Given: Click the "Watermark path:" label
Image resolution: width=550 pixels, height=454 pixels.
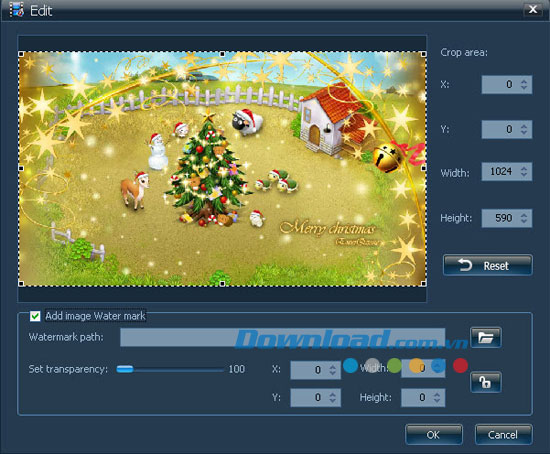Looking at the screenshot, I should pos(66,337).
